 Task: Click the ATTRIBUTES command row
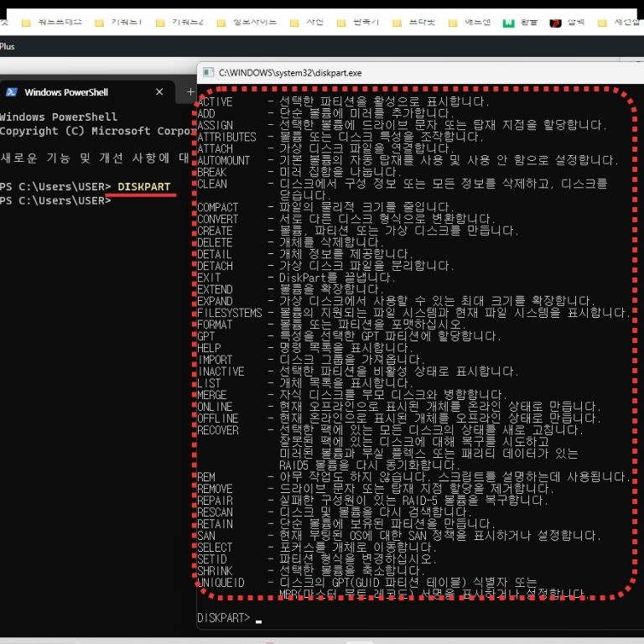tap(340, 137)
